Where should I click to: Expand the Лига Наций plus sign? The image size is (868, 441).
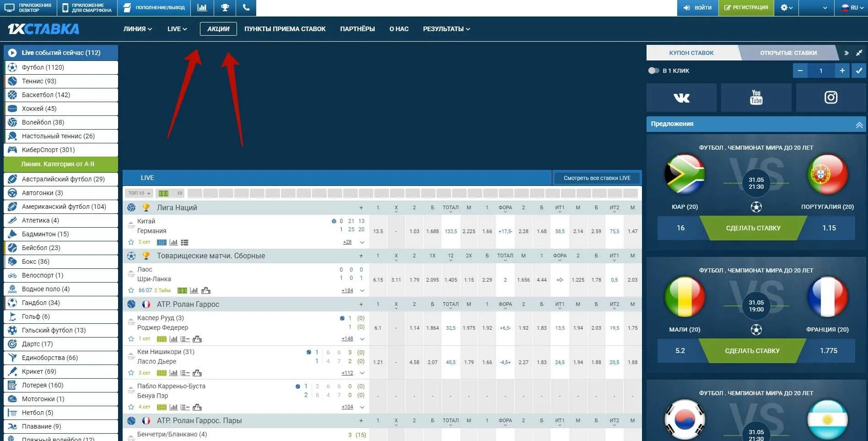[x=361, y=208]
